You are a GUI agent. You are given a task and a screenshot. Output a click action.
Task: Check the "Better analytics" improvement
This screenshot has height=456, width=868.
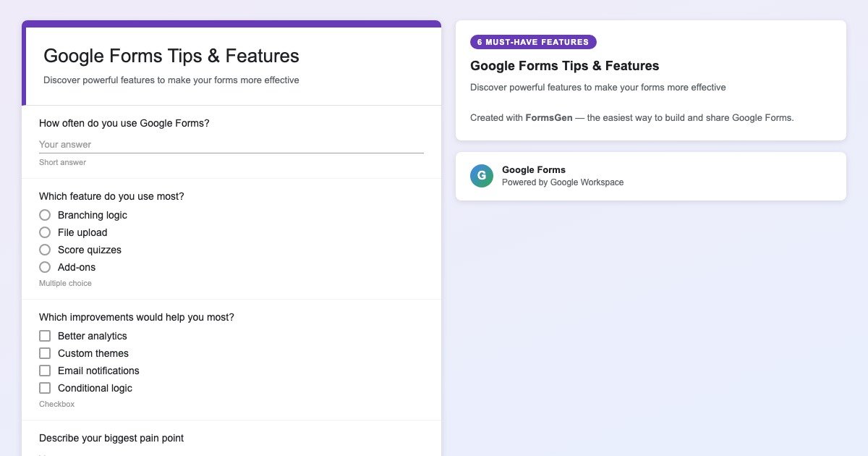[x=45, y=336]
